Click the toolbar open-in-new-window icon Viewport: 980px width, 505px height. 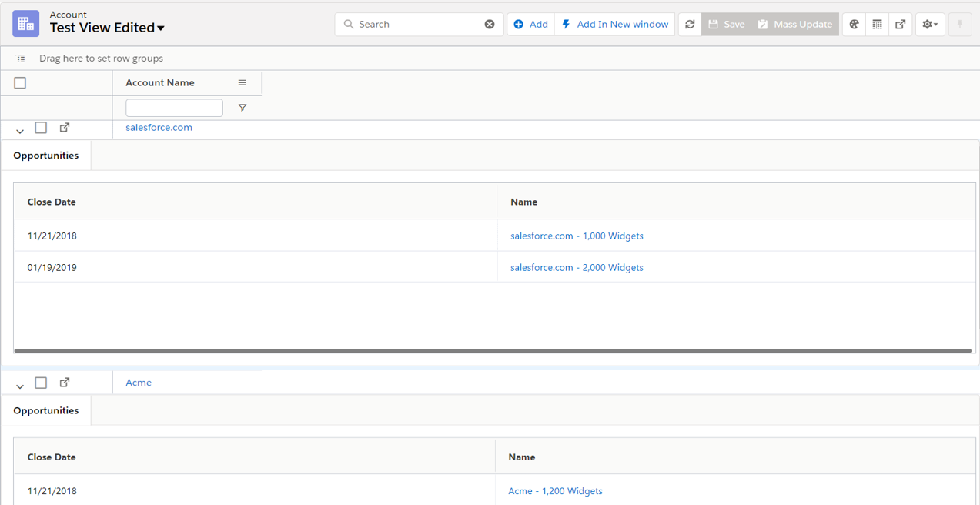pyautogui.click(x=900, y=25)
